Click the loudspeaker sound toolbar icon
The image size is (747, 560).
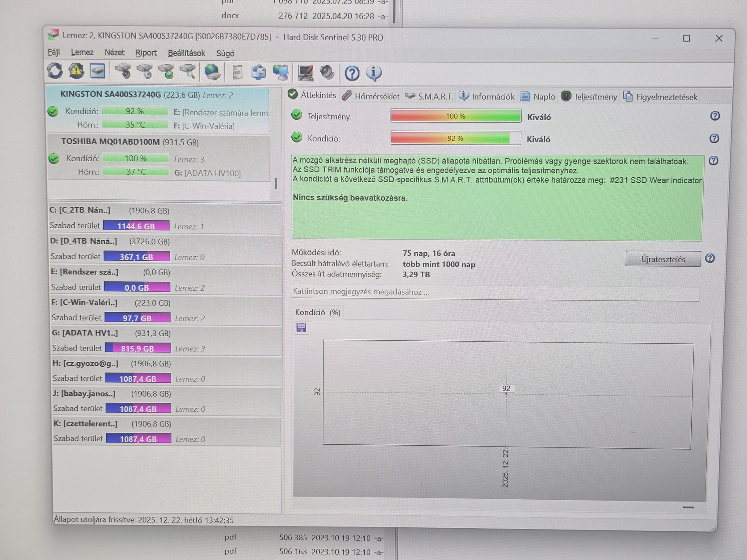[327, 73]
